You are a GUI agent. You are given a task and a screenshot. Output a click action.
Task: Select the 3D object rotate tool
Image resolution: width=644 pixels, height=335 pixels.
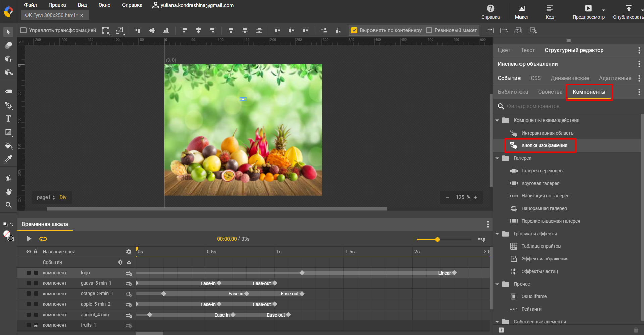pyautogui.click(x=8, y=59)
